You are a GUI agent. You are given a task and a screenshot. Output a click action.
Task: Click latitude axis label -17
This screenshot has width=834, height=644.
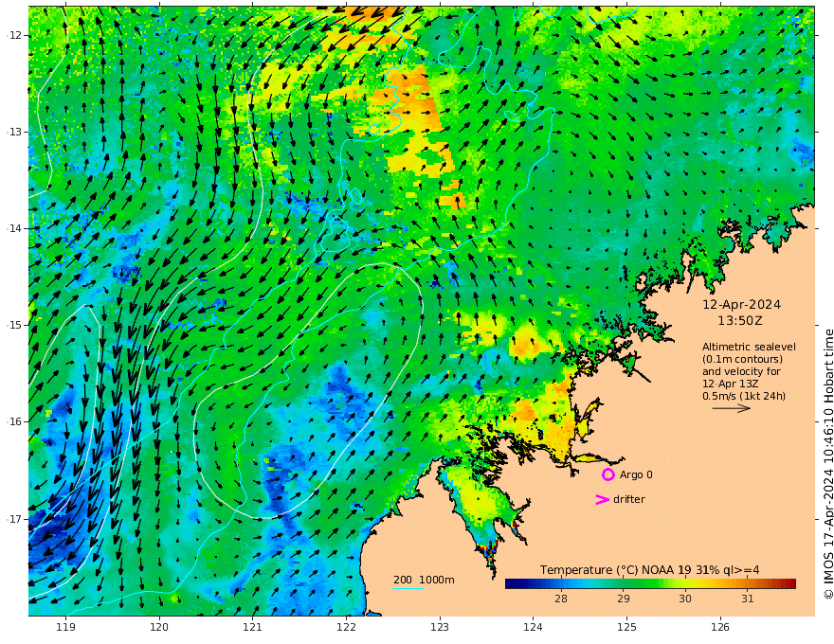(x=14, y=519)
